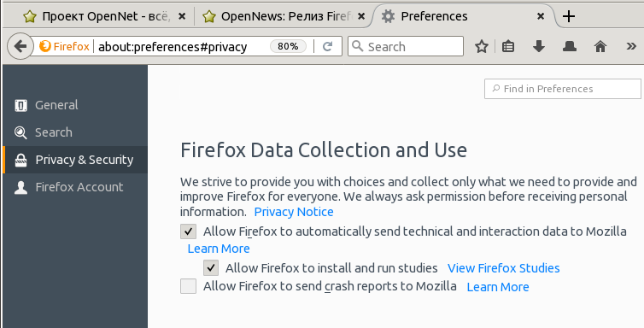Viewport: 644px width, 328px height.
Task: Reload the page with the refresh icon
Action: click(327, 46)
